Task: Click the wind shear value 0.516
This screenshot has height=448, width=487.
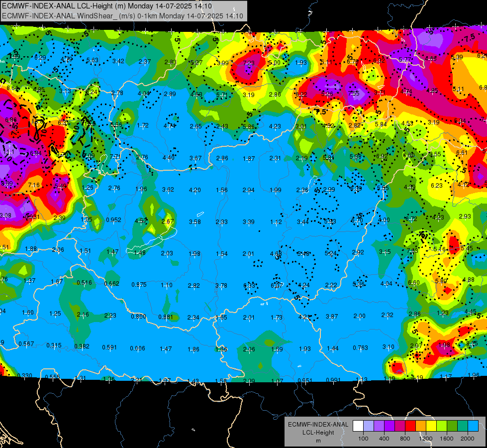Action: pyautogui.click(x=84, y=283)
